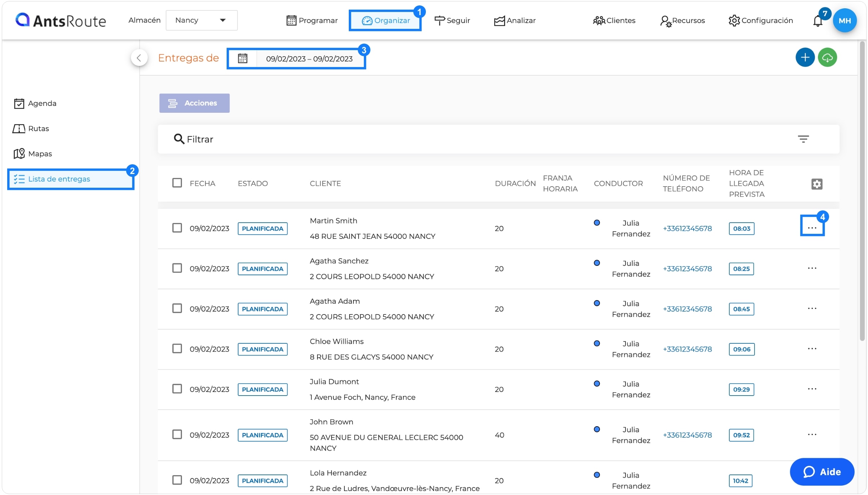The width and height of the screenshot is (868, 495).
Task: Open table column settings gear icon
Action: click(x=816, y=184)
